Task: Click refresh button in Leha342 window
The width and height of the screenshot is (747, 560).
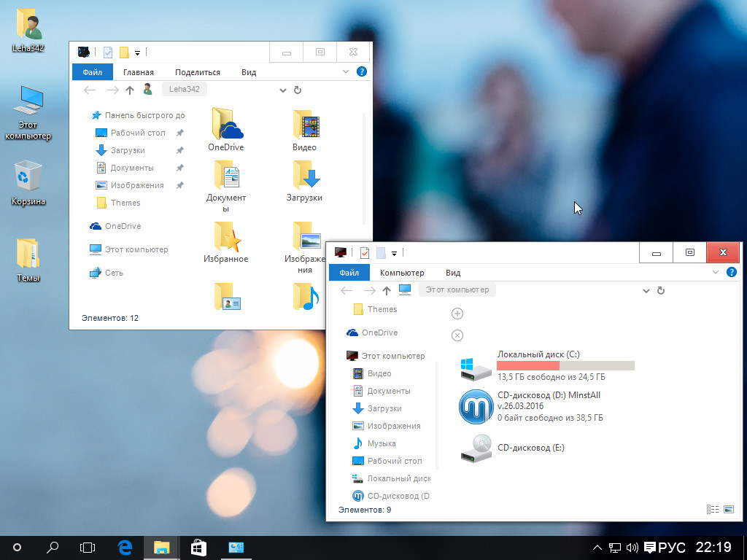Action: (x=298, y=90)
